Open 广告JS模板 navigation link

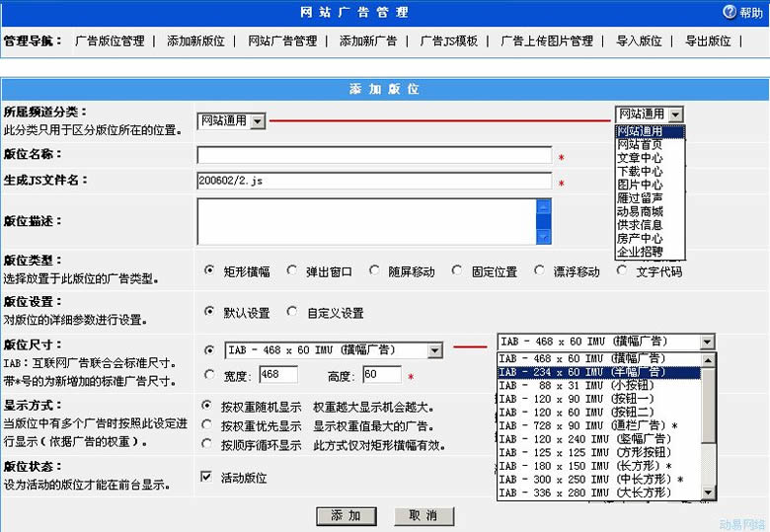(x=449, y=40)
